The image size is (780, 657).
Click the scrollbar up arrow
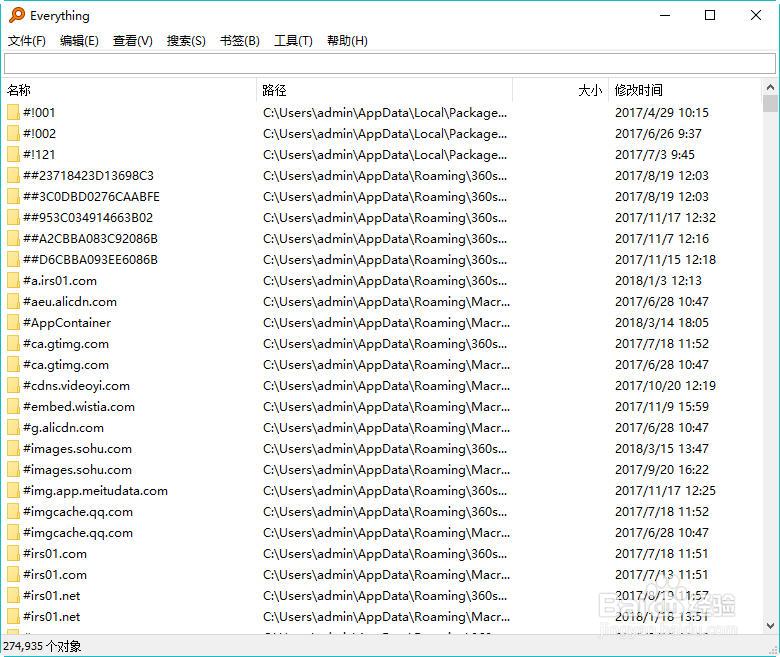[770, 88]
